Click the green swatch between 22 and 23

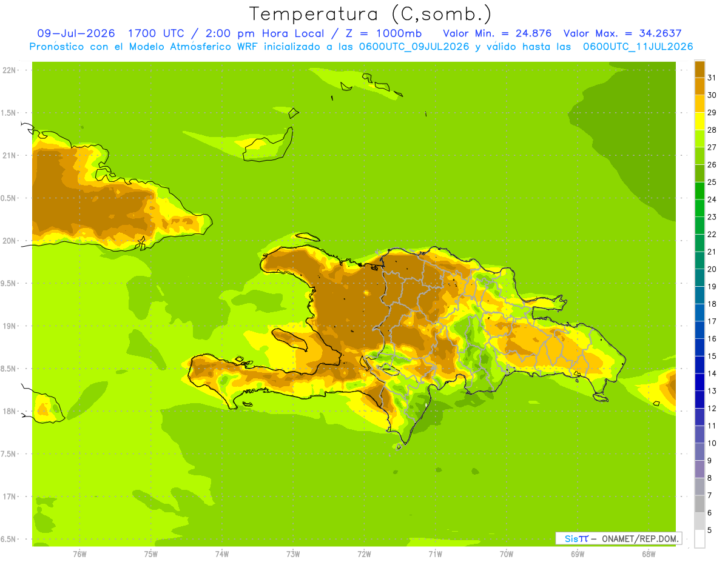tap(699, 226)
